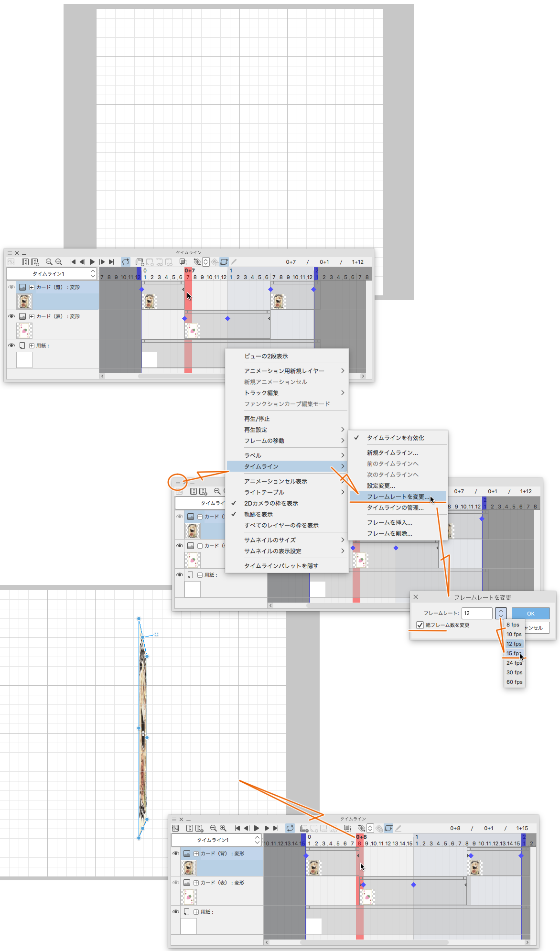560x951 pixels.
Task: Click the onion skin icon in the top timeline
Action: coord(183,262)
